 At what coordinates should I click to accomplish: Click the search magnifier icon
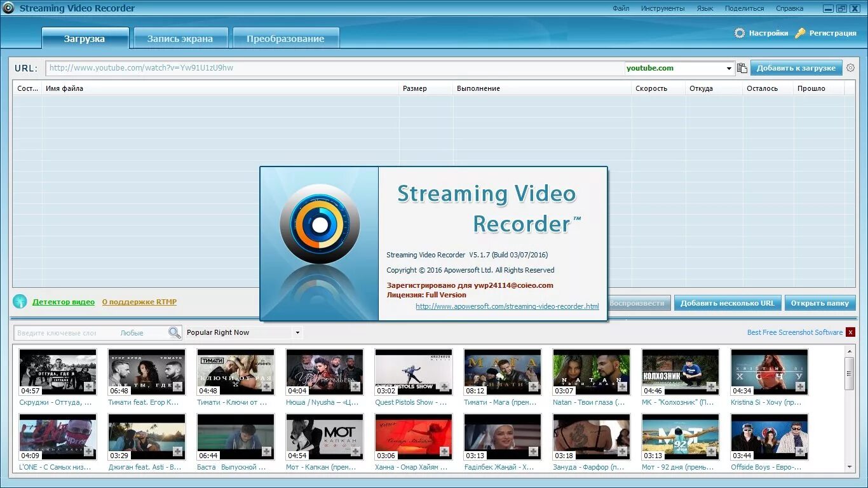(x=174, y=332)
